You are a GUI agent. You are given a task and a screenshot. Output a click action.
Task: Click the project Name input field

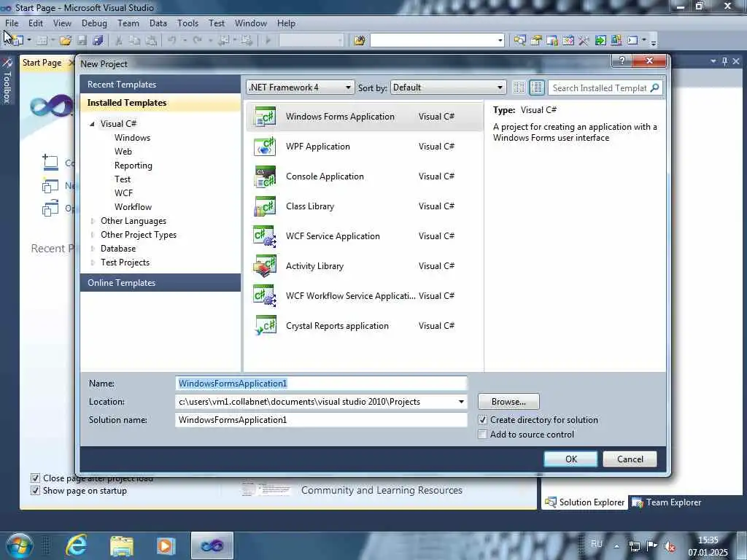(321, 384)
